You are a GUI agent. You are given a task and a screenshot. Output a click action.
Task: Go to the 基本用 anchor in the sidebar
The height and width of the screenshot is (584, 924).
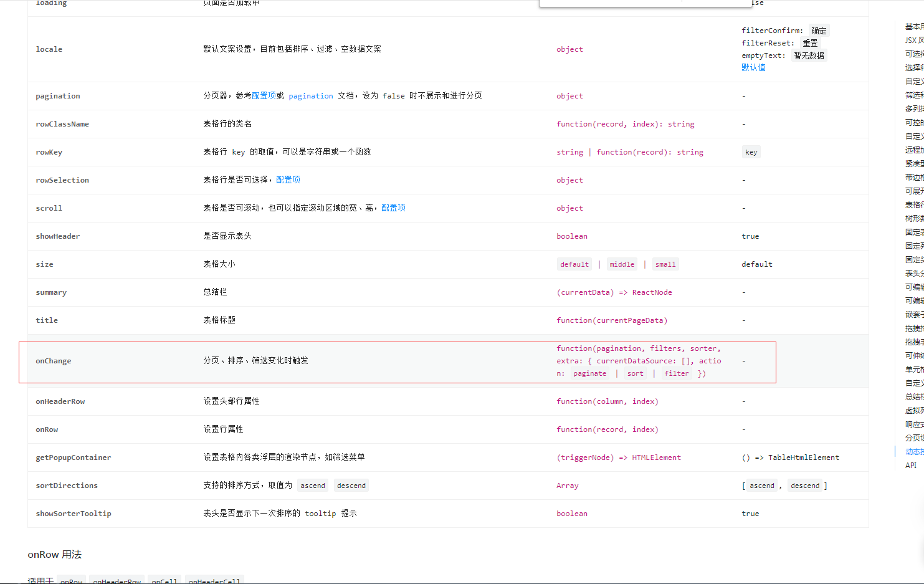[914, 26]
